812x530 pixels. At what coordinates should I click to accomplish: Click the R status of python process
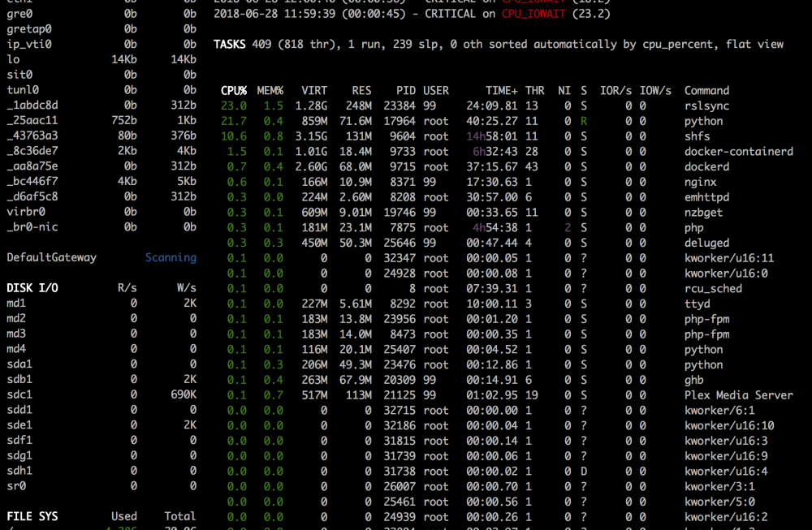pos(584,121)
